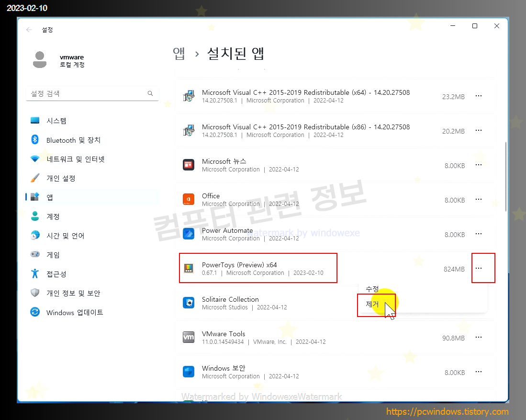Choose 수정 in the PowerToys context menu
Screen dimensions: 526x420
point(372,289)
